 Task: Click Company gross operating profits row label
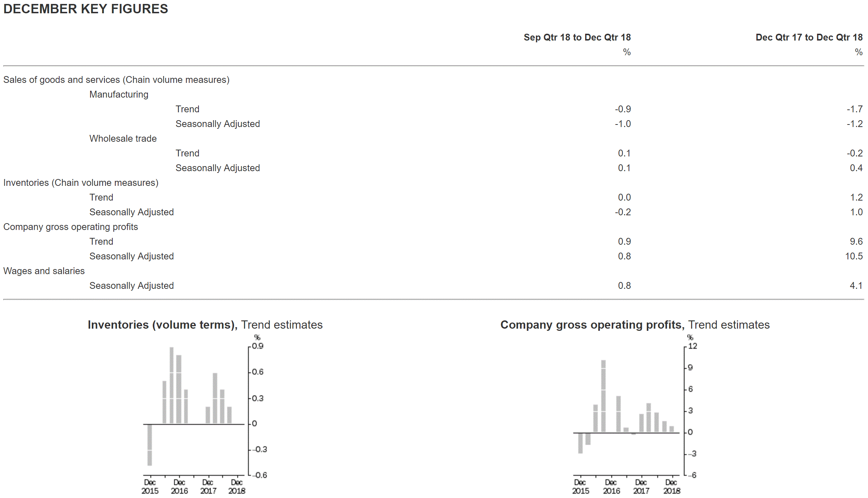point(70,227)
